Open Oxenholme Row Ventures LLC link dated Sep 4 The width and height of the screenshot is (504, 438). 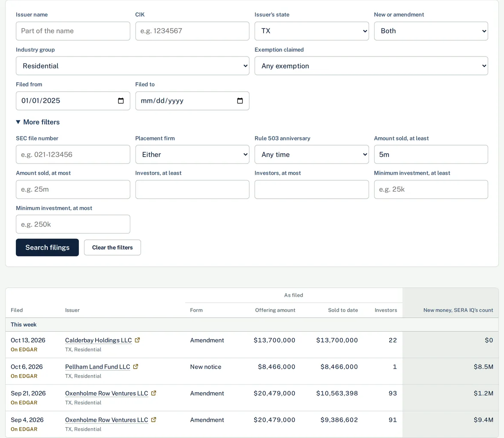click(106, 420)
